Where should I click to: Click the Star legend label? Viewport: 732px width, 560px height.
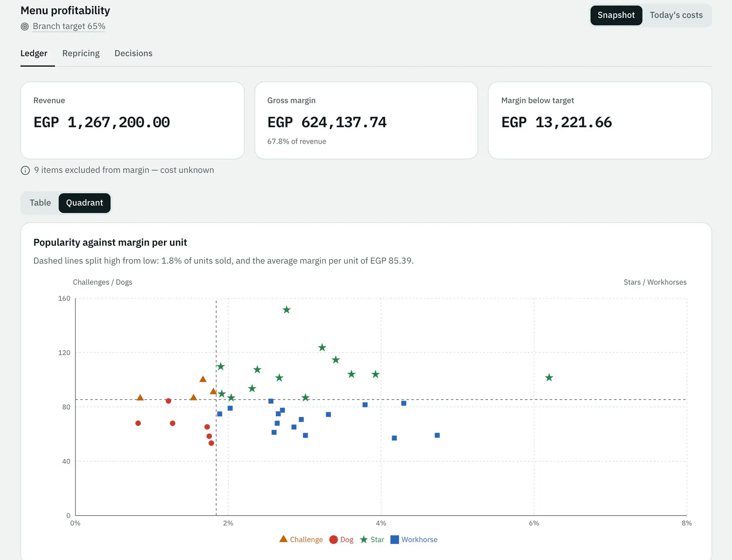[377, 539]
